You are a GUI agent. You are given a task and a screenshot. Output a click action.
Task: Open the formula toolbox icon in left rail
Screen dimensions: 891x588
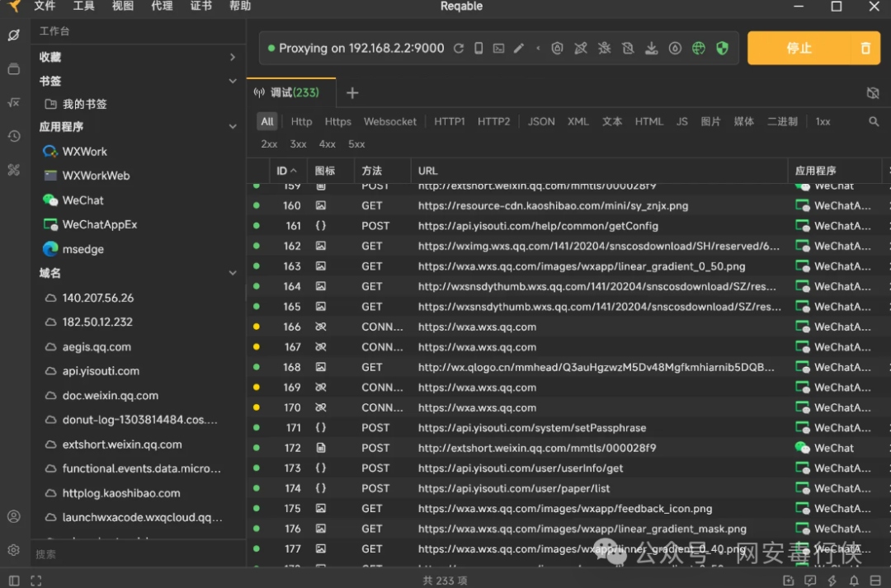14,102
